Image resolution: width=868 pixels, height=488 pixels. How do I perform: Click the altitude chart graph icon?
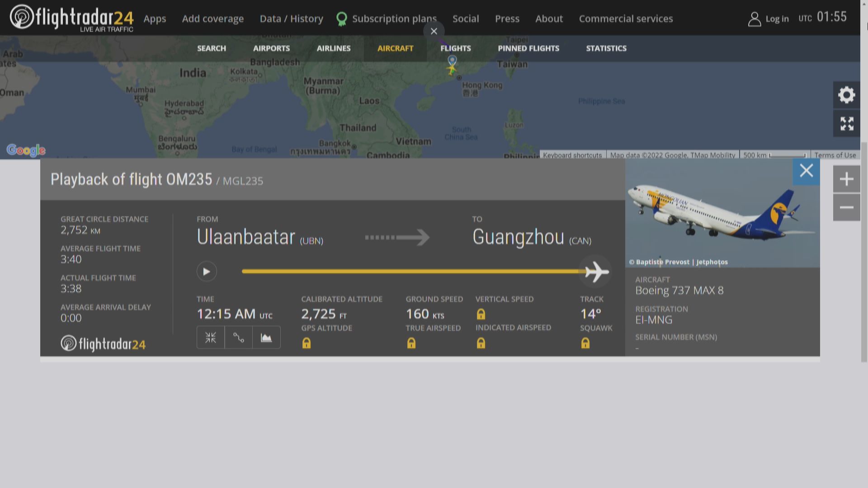266,338
